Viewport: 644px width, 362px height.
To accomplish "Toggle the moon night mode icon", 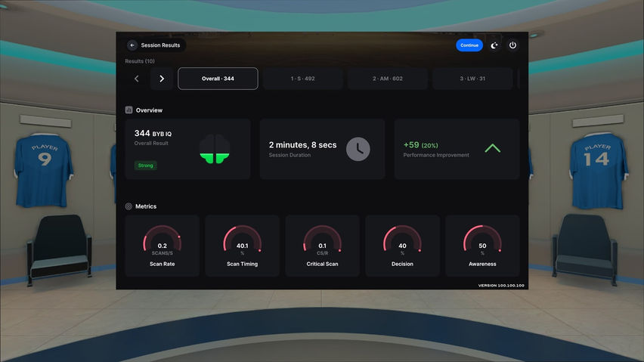I will pos(494,45).
